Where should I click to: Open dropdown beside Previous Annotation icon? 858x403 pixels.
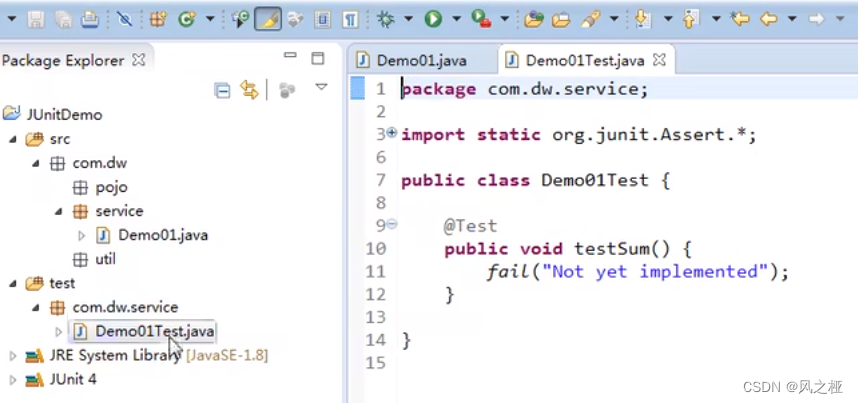(716, 20)
